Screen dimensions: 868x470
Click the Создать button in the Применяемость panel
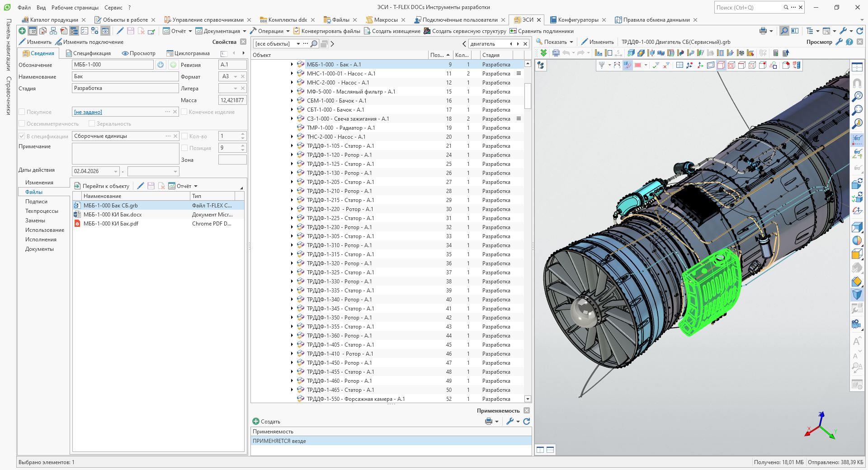pos(266,421)
